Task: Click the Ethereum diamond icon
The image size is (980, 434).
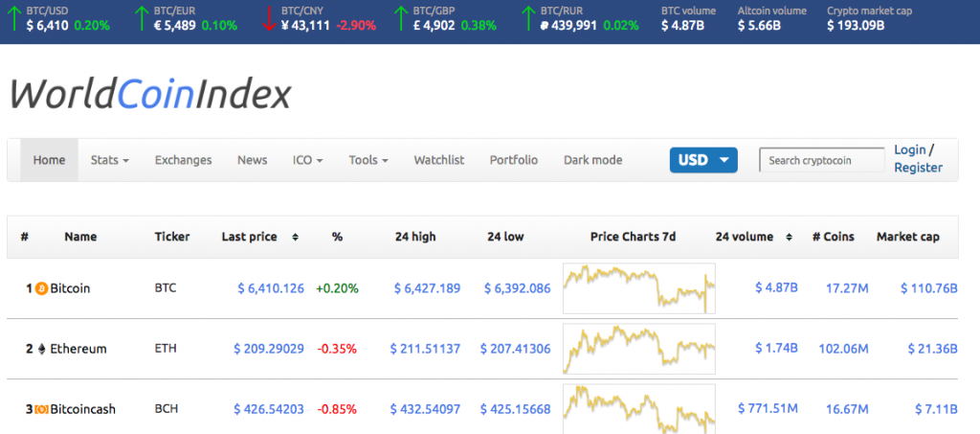Action: 42,349
